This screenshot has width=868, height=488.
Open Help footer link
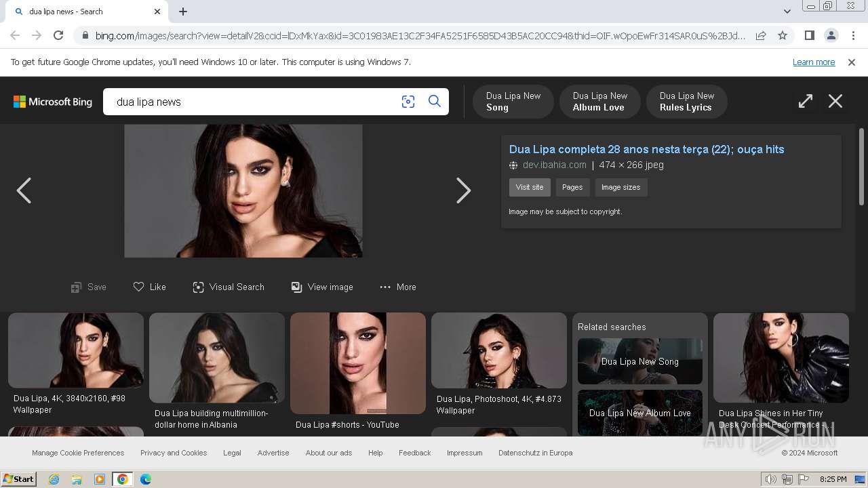tap(376, 453)
